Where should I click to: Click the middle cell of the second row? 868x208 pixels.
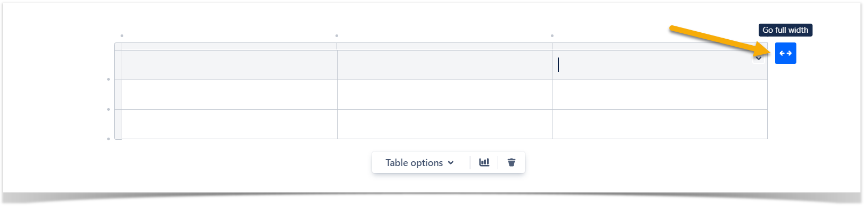coord(444,95)
